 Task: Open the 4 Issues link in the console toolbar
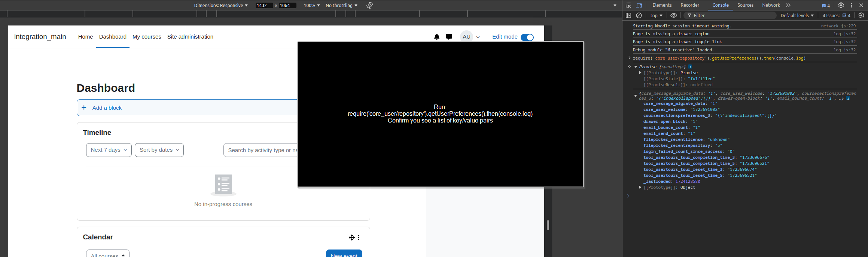[x=837, y=15]
